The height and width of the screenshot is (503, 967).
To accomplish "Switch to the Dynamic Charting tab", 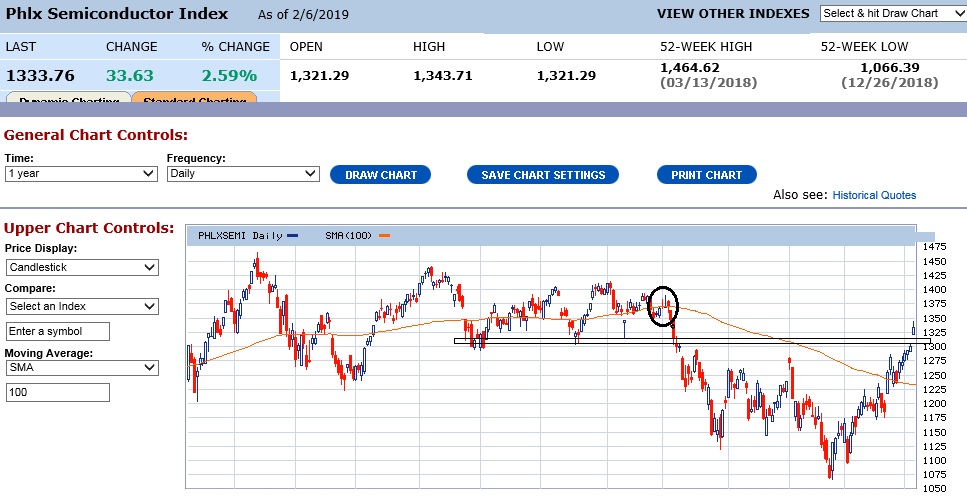I will click(70, 100).
